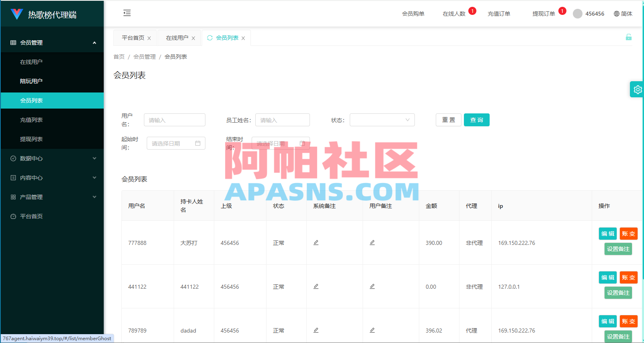
Task: Close the 在线用户 tab
Action: (193, 38)
